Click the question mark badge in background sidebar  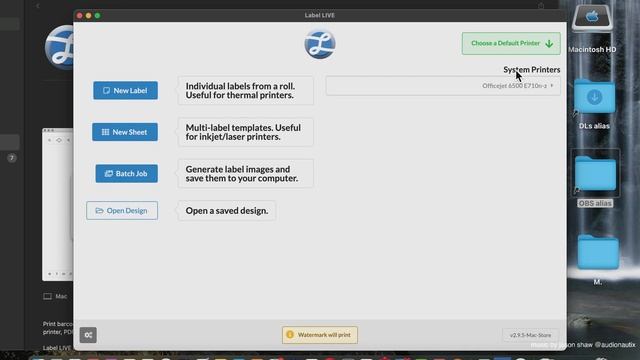pyautogui.click(x=11, y=158)
